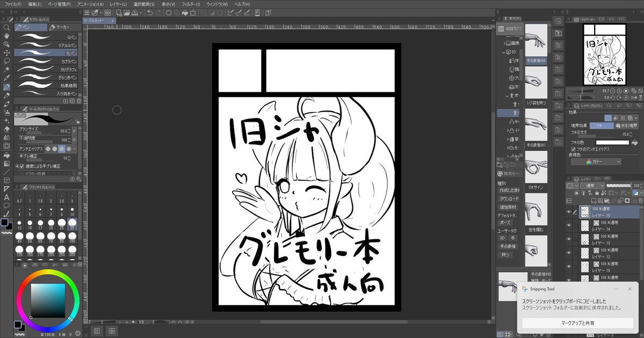Select the Hand move-view tool
This screenshot has width=644, height=338.
pos(6,36)
